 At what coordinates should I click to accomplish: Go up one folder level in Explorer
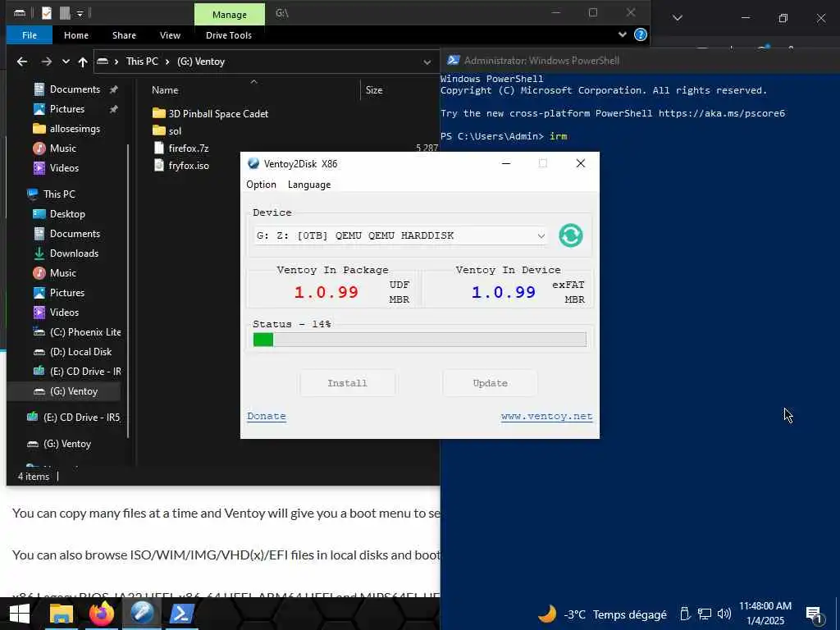(x=83, y=62)
